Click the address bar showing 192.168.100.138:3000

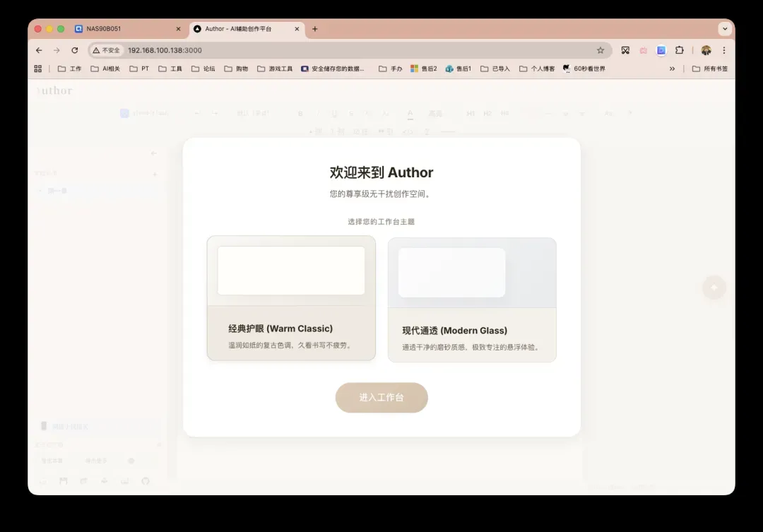point(353,50)
